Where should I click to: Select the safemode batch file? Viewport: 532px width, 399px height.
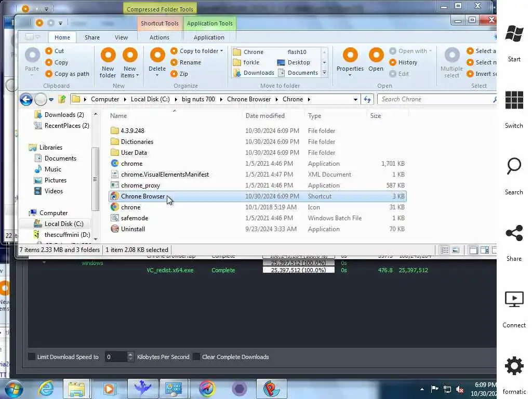[x=257, y=218]
